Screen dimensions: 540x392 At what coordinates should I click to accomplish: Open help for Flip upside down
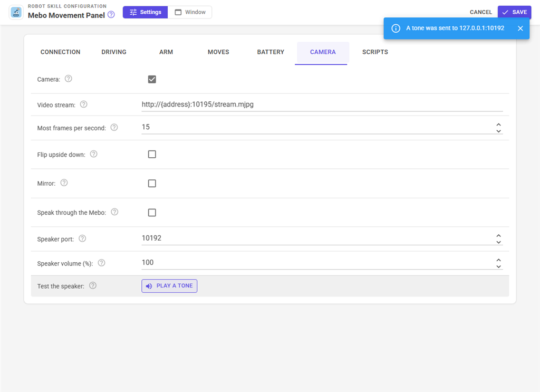(x=94, y=154)
